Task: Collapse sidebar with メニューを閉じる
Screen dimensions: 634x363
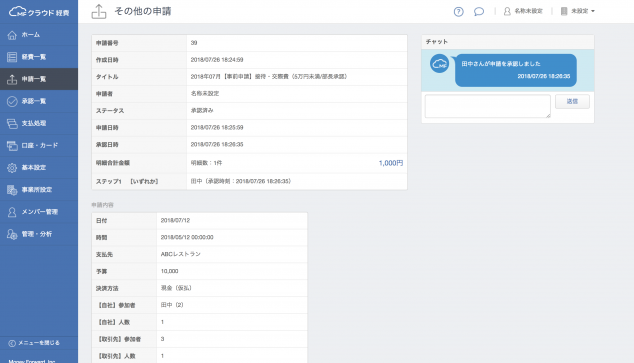Action: [34, 343]
